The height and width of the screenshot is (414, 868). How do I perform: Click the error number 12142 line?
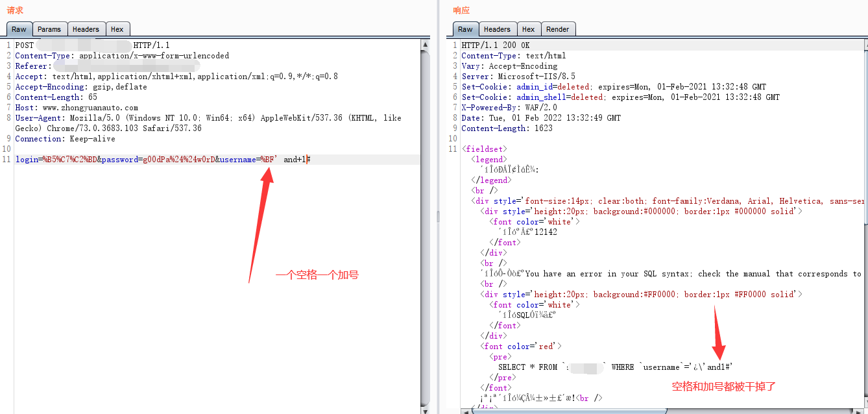point(528,232)
